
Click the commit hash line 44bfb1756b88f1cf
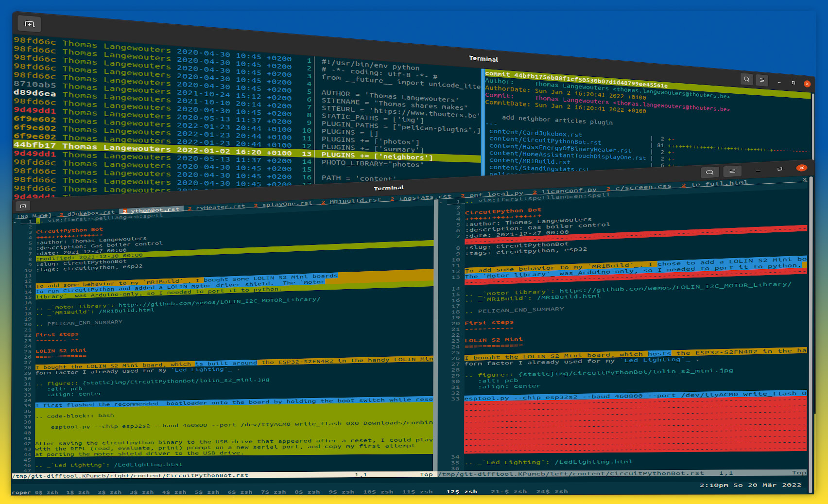[x=576, y=80]
